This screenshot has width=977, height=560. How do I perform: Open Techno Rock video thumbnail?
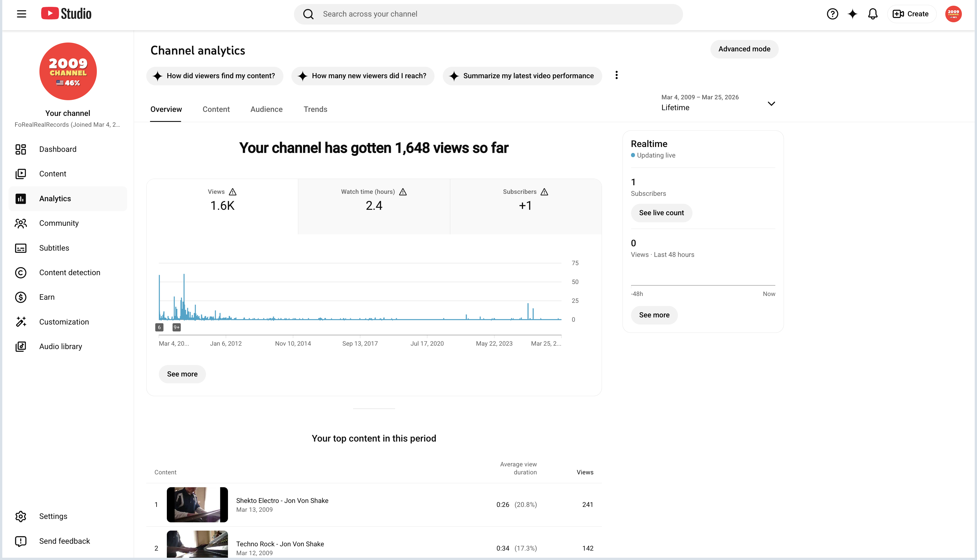197,544
